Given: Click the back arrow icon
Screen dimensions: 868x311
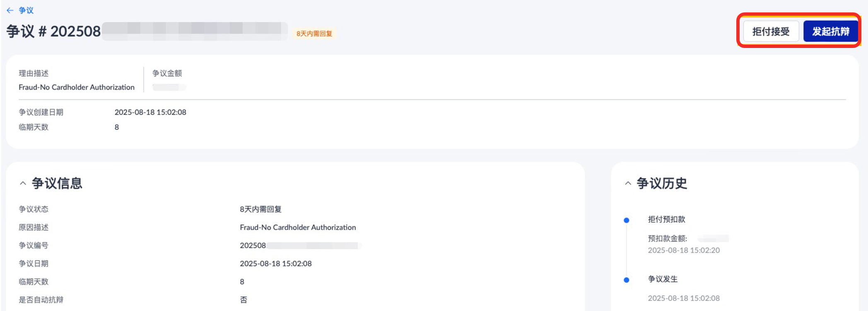Looking at the screenshot, I should pyautogui.click(x=10, y=10).
